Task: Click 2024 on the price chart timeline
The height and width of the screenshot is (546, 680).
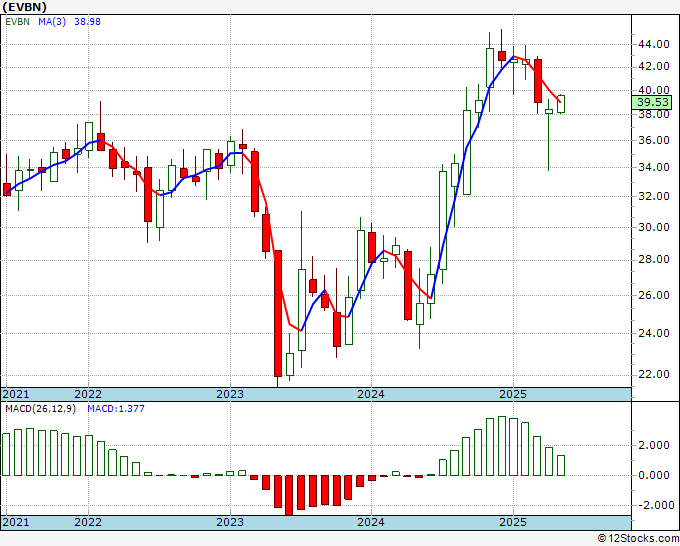Action: (371, 394)
